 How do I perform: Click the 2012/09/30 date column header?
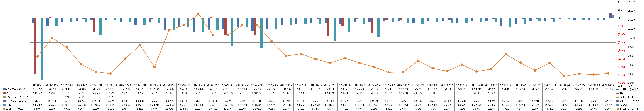[x=111, y=85]
